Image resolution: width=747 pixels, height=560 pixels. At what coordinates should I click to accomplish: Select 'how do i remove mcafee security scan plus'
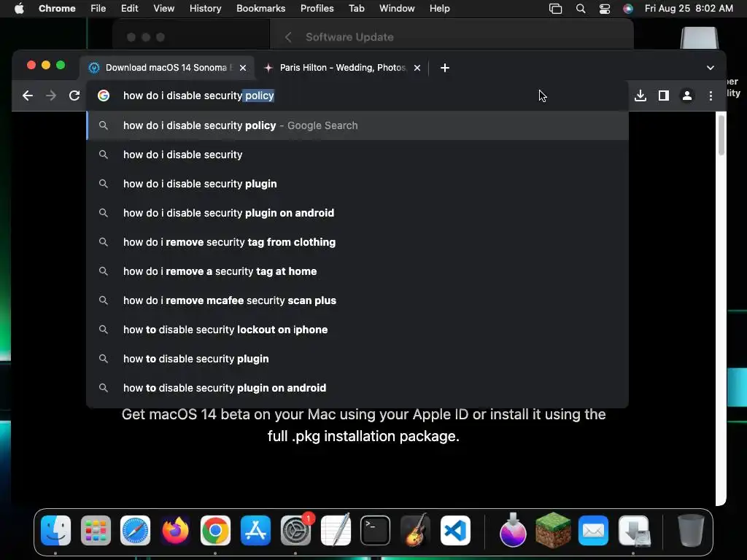point(357,300)
